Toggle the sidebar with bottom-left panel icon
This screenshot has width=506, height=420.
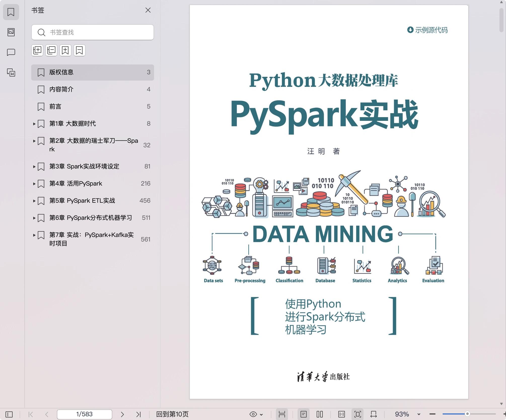tap(9, 414)
